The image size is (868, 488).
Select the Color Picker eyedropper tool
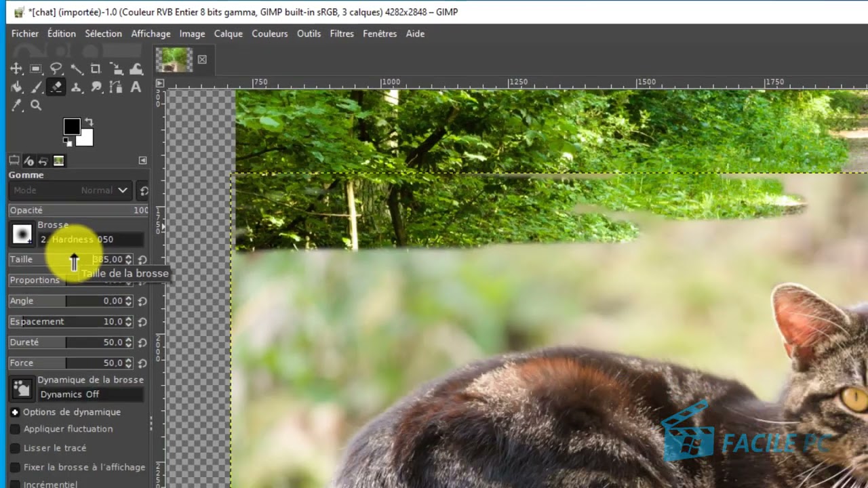[x=16, y=105]
